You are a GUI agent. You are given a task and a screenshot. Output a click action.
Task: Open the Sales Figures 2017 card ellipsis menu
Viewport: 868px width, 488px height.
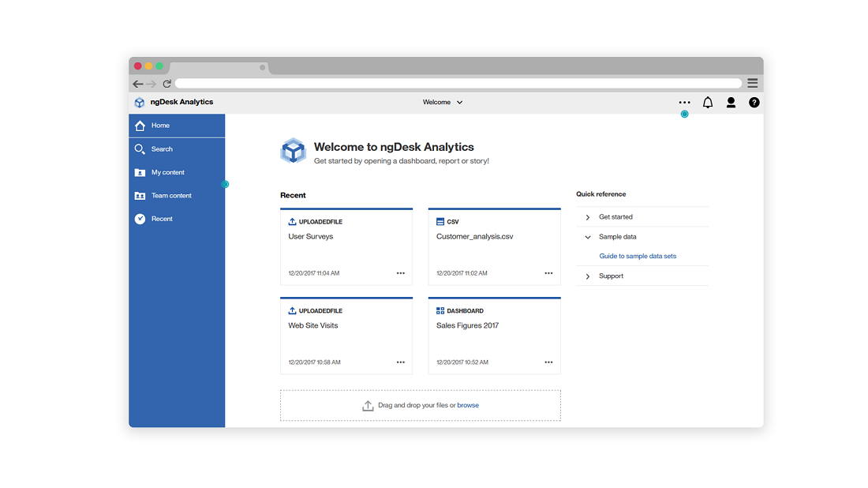click(548, 362)
